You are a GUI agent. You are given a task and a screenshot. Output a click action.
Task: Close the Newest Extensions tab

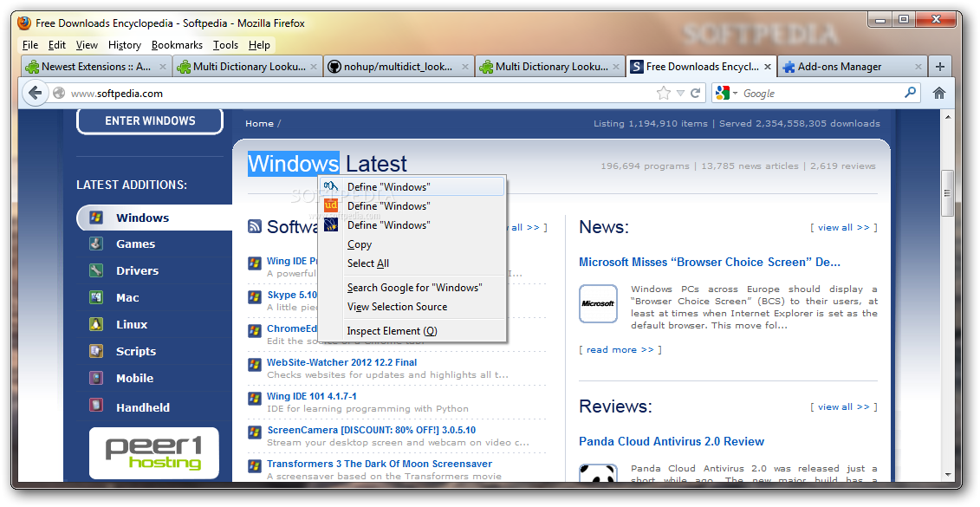pos(163,66)
